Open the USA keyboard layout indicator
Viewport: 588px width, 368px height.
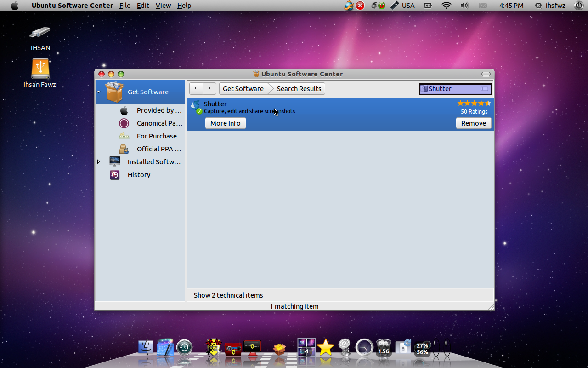pyautogui.click(x=402, y=6)
